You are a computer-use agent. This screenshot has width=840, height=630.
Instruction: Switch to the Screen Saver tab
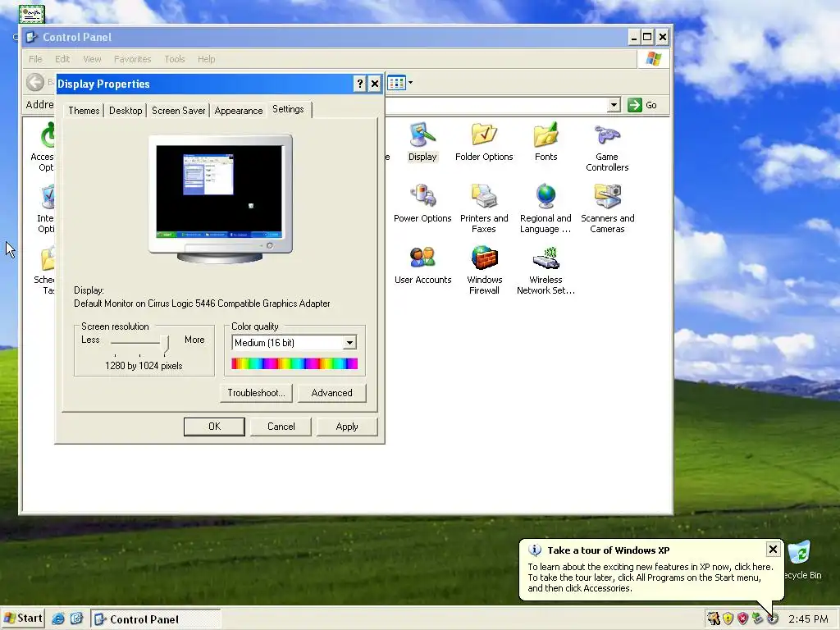[x=178, y=111]
